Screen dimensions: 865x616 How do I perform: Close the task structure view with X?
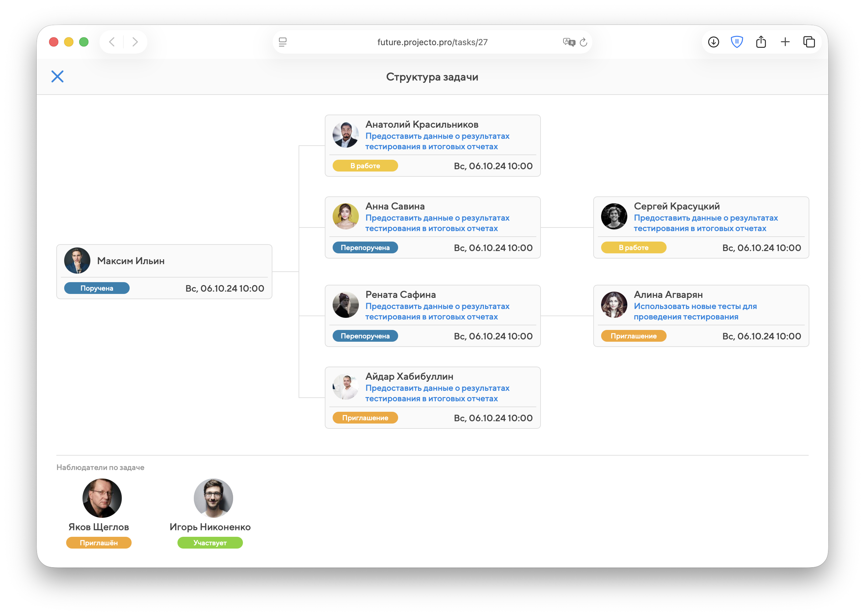(57, 77)
